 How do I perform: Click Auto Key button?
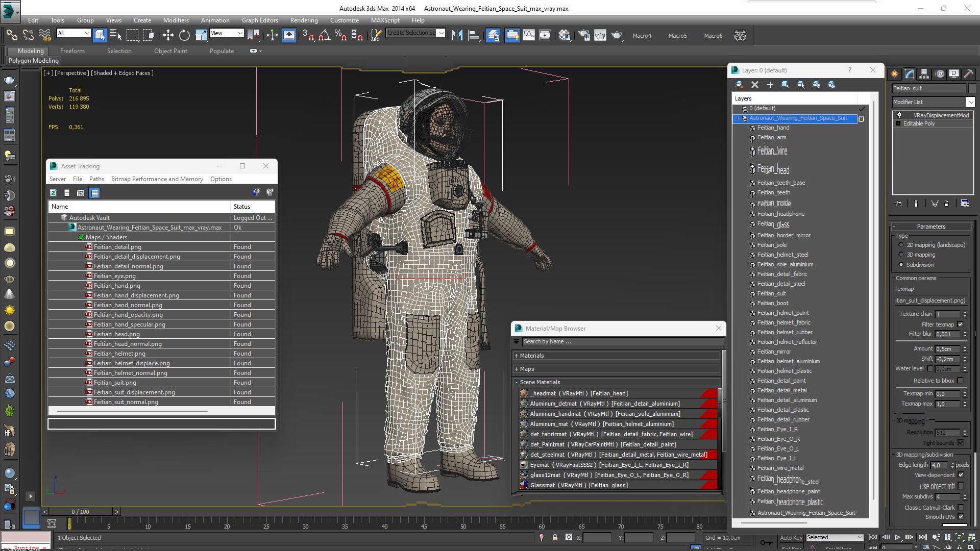point(791,538)
